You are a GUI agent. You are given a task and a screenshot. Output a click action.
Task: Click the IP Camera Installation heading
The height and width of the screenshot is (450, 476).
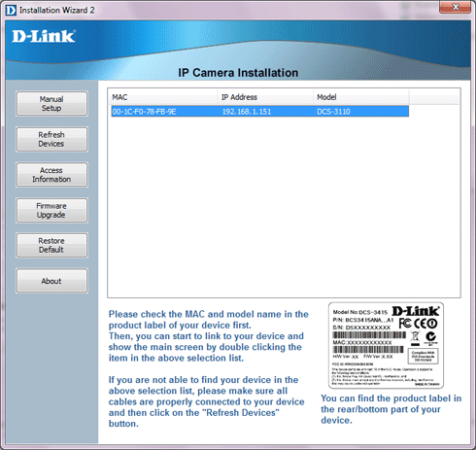click(x=238, y=73)
